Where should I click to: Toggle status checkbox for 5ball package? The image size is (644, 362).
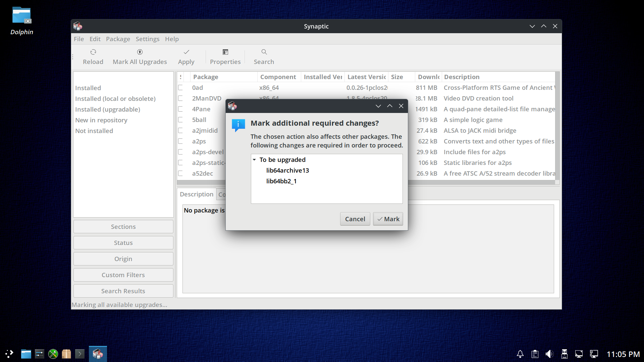[180, 120]
